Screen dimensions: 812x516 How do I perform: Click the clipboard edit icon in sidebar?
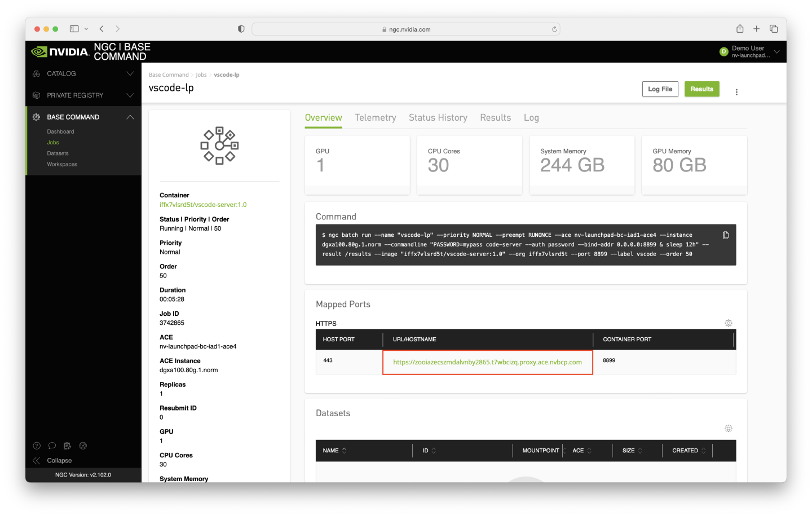[68, 446]
